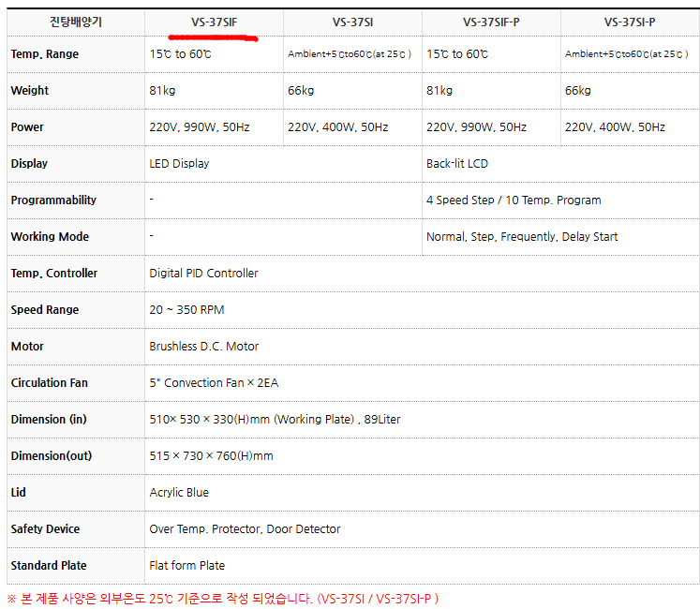The height and width of the screenshot is (609, 700).
Task: Click the red footnote about 25℃
Action: coord(223,598)
